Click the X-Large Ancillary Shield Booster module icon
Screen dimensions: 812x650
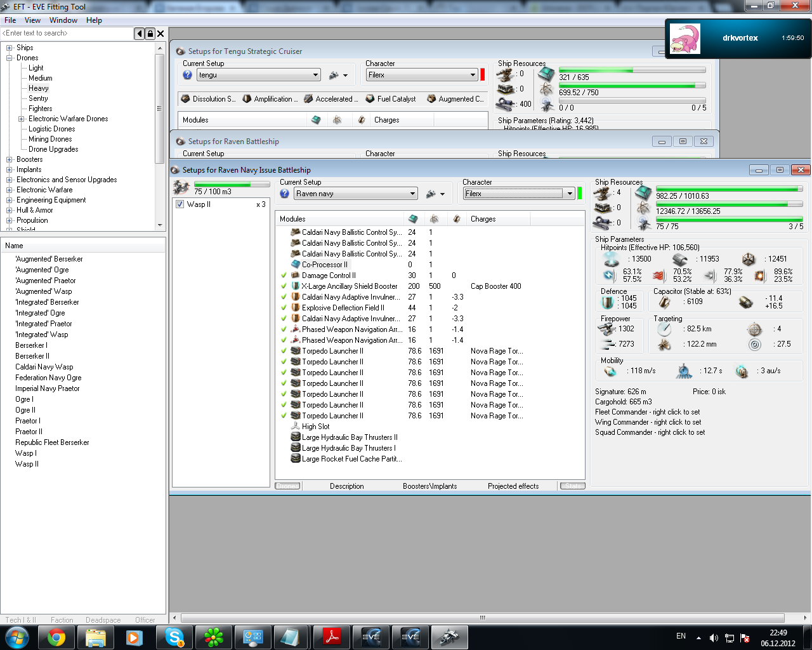[295, 286]
